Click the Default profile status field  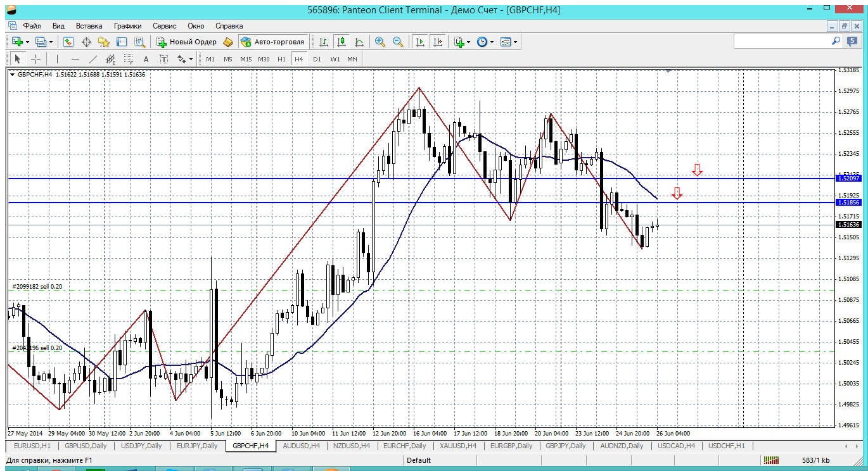coord(419,460)
